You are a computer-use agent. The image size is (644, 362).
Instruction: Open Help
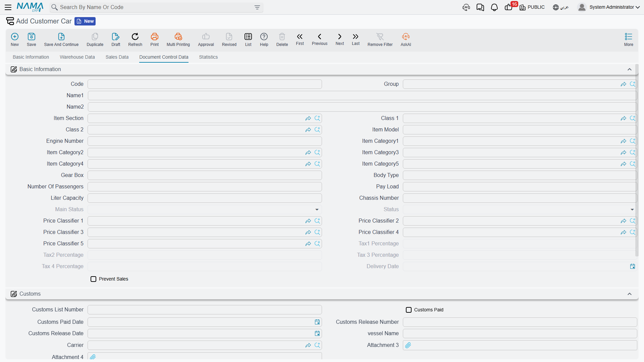coord(264,40)
